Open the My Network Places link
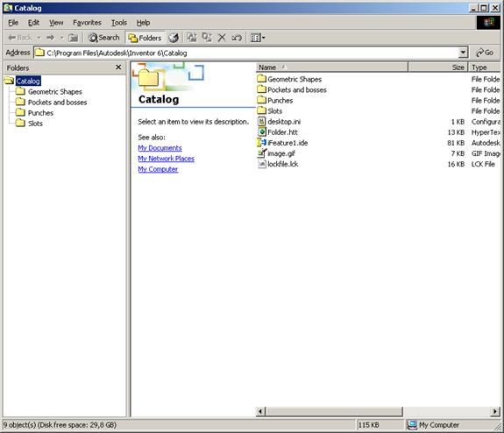504x433 pixels. pos(166,159)
